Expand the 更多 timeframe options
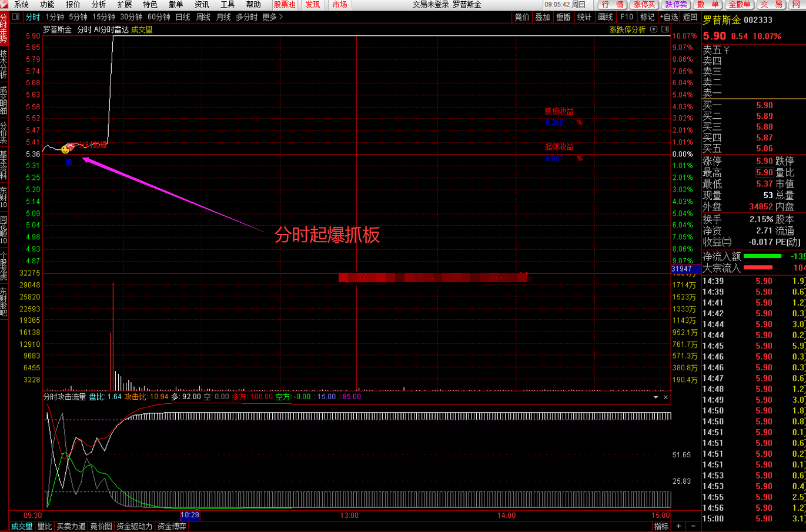Screen dimensions: 806x532 point(272,17)
